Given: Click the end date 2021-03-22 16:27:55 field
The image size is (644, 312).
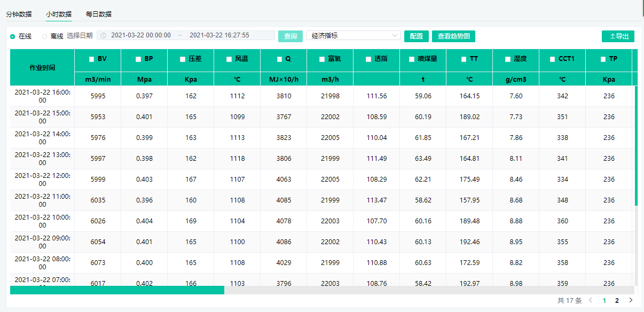Looking at the screenshot, I should click(219, 35).
